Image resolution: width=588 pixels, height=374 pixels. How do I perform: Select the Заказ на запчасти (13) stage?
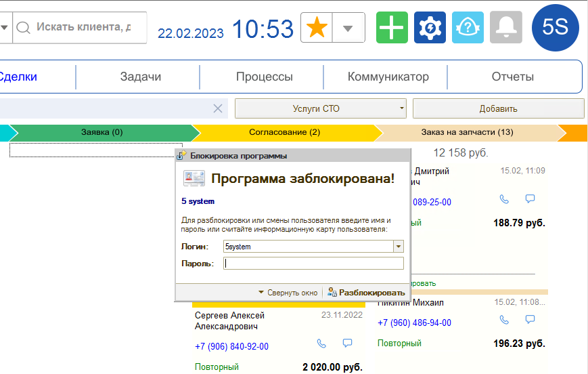tap(468, 132)
